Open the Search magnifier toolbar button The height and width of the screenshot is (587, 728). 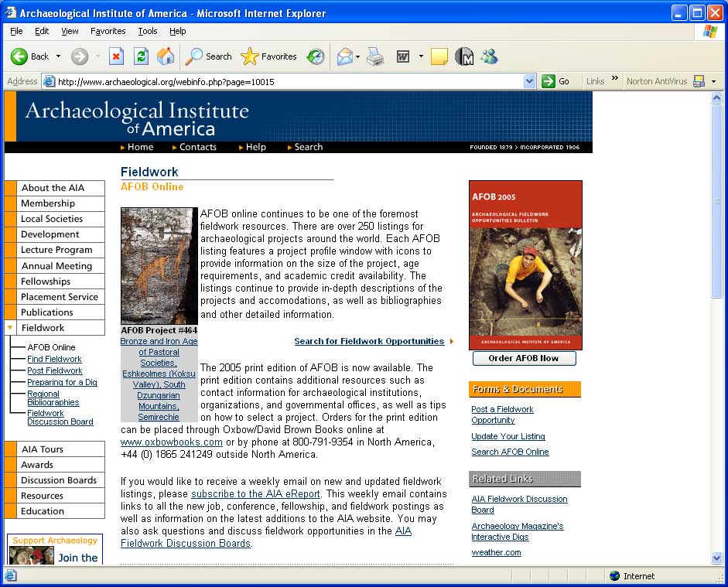tap(208, 56)
